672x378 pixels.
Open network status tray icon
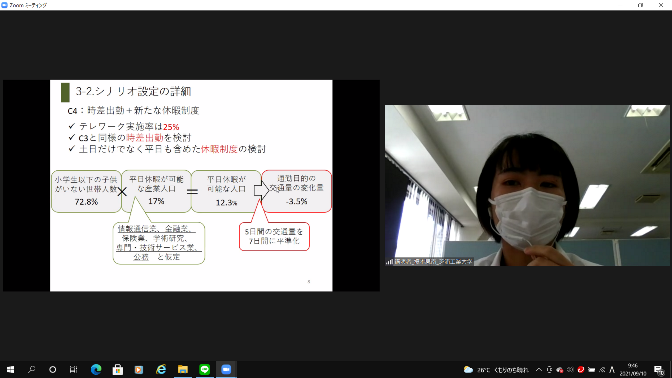tap(602, 369)
